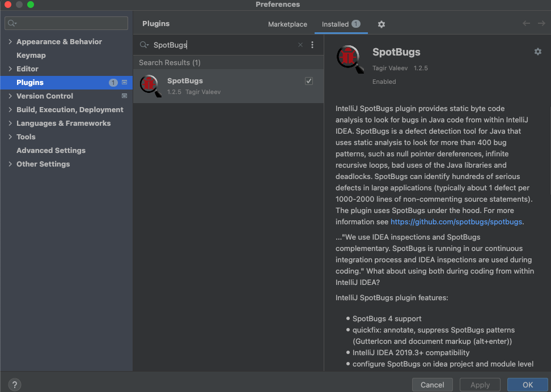Click the Cancel button
This screenshot has height=392, width=551.
click(432, 385)
